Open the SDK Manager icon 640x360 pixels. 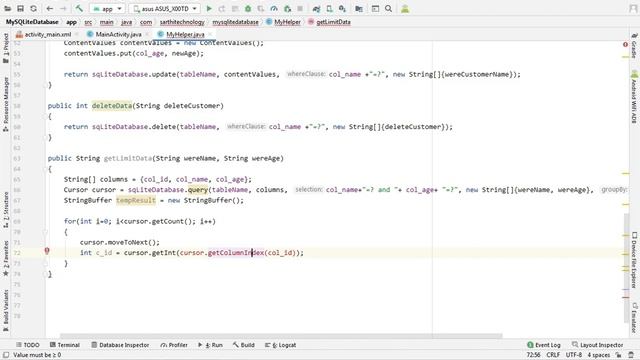[x=342, y=9]
